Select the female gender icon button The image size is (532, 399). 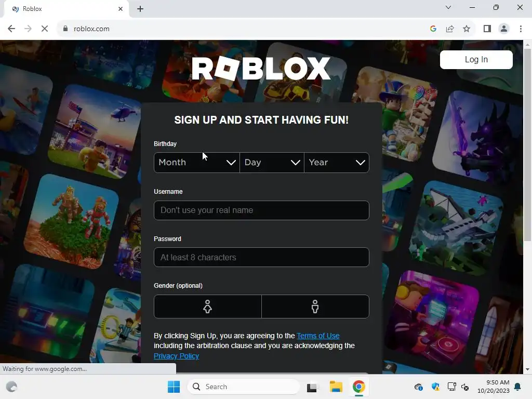(x=208, y=307)
